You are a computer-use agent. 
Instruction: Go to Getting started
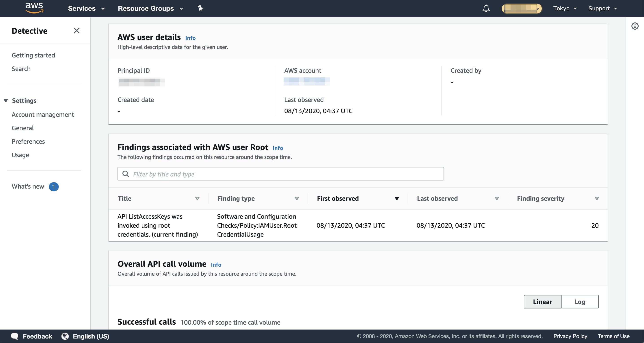pyautogui.click(x=33, y=55)
